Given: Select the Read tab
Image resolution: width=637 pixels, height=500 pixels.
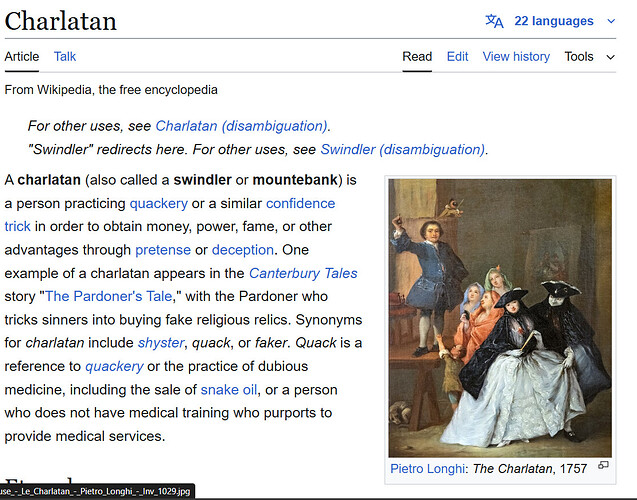Looking at the screenshot, I should point(417,56).
